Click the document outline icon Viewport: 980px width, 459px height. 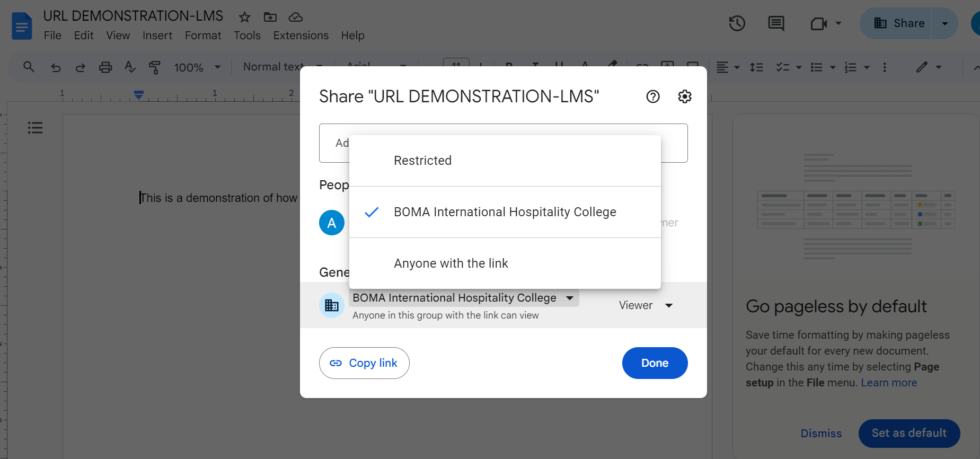(x=35, y=128)
